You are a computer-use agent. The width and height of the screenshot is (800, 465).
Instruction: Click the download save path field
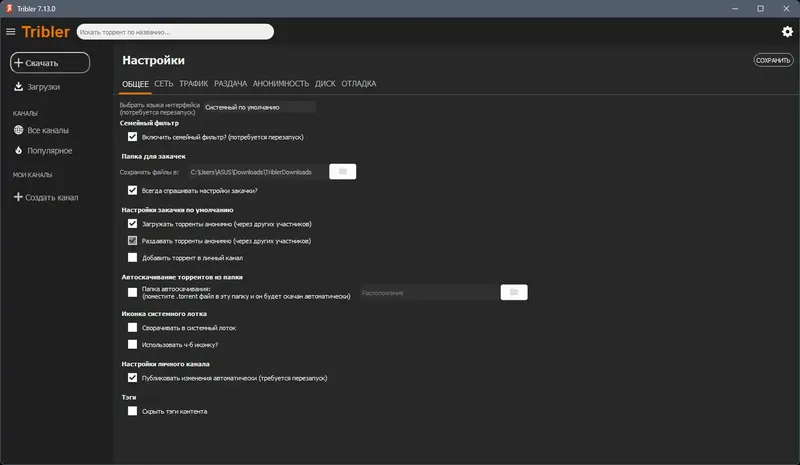pos(257,172)
